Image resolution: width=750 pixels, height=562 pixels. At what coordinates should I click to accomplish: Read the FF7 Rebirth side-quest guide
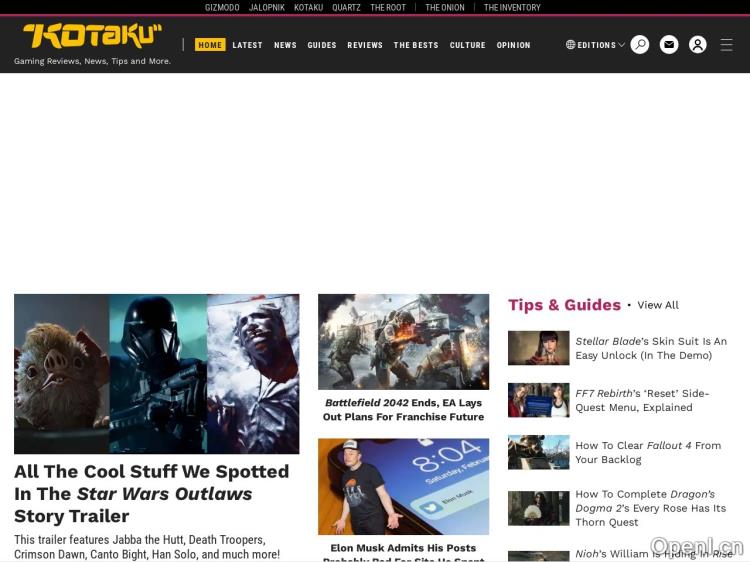[641, 400]
